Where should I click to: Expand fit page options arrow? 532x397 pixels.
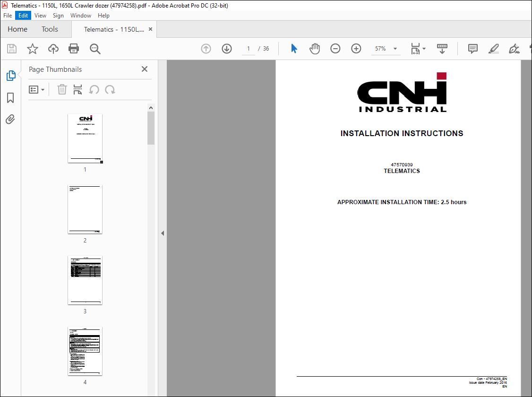coord(424,49)
